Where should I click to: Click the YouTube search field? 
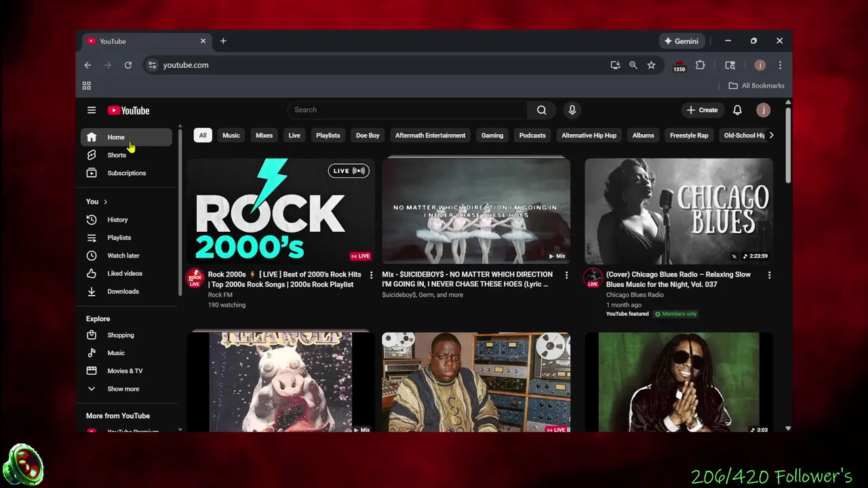point(407,110)
